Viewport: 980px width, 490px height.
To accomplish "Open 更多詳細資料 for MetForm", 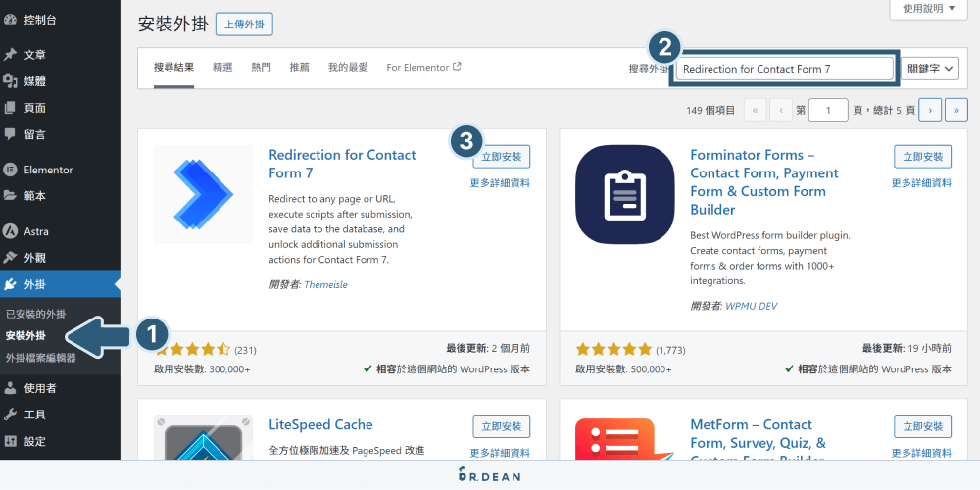I will tap(922, 453).
